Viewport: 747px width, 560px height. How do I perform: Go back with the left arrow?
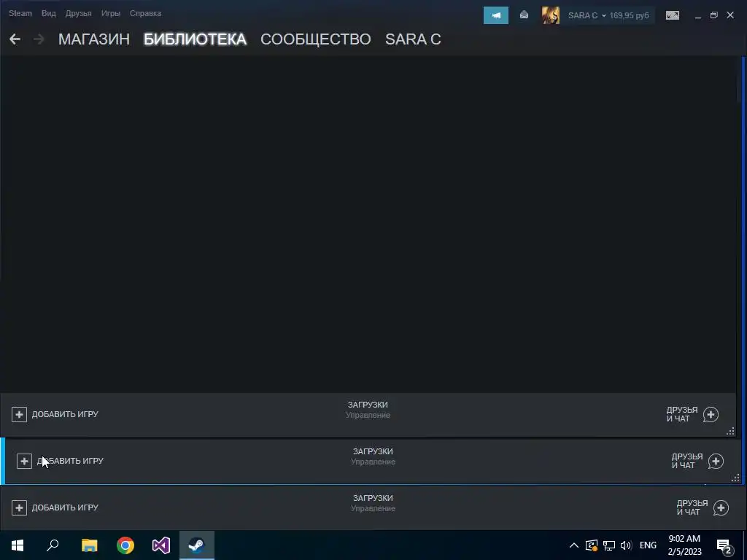pos(15,39)
